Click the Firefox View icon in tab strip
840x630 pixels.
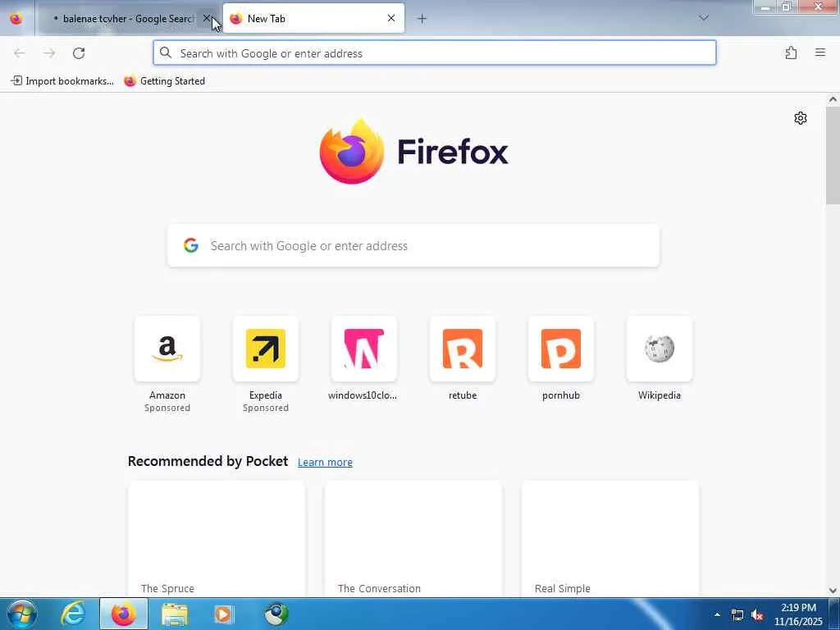pos(16,18)
